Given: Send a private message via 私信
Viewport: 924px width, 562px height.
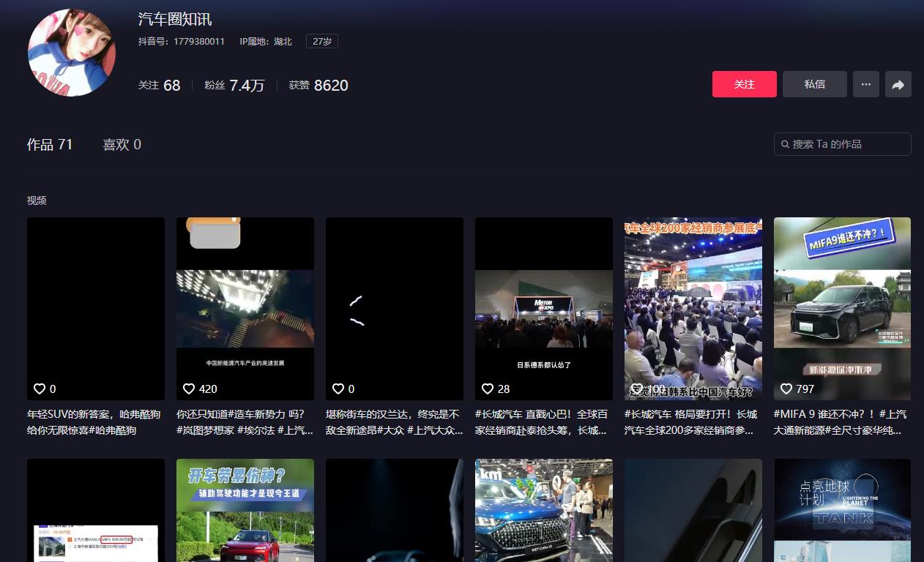Looking at the screenshot, I should [815, 84].
